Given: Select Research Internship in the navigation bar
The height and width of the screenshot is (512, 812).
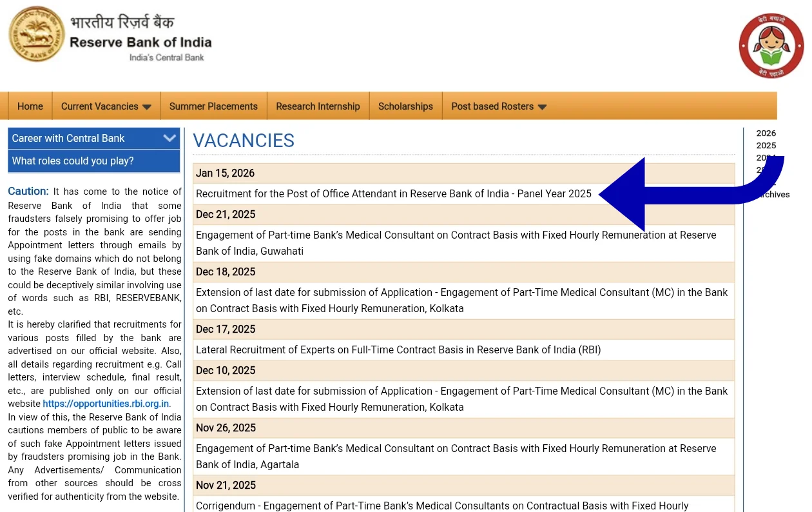Looking at the screenshot, I should pos(318,106).
